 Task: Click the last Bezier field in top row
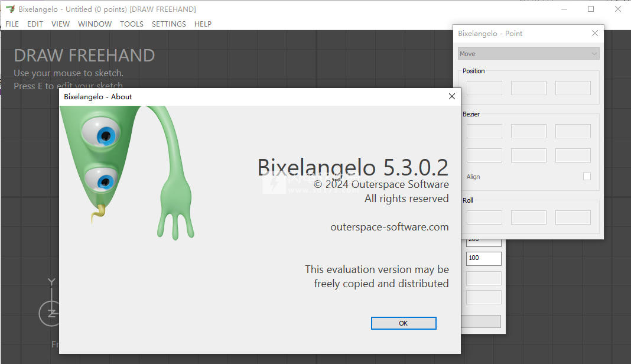coord(573,131)
